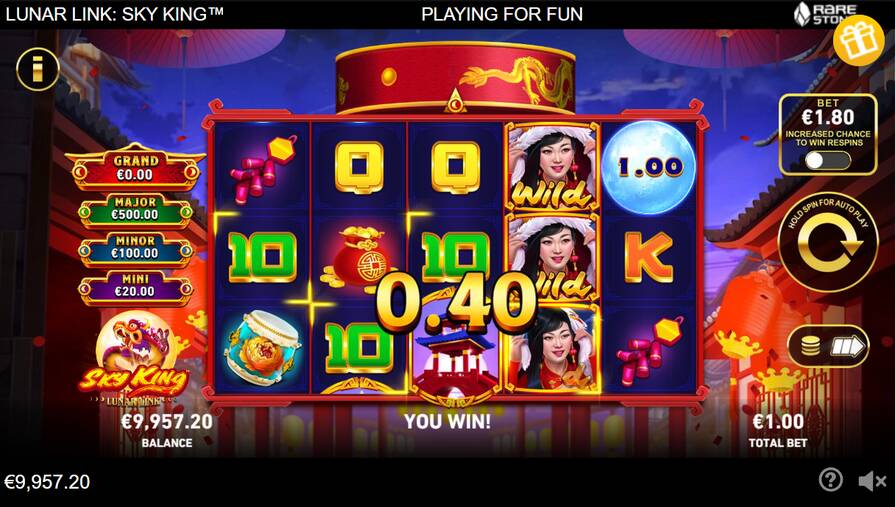The width and height of the screenshot is (895, 507).
Task: Select the Minor €100.00 jackpot panel
Action: [135, 248]
